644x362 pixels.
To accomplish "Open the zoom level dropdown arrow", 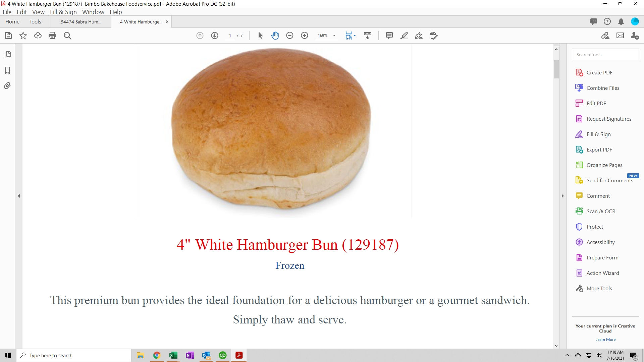I will click(334, 36).
